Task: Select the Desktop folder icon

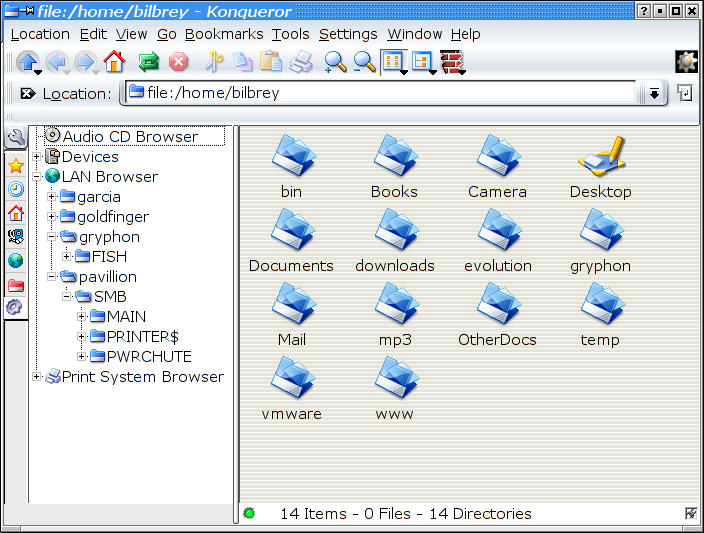Action: 600,167
